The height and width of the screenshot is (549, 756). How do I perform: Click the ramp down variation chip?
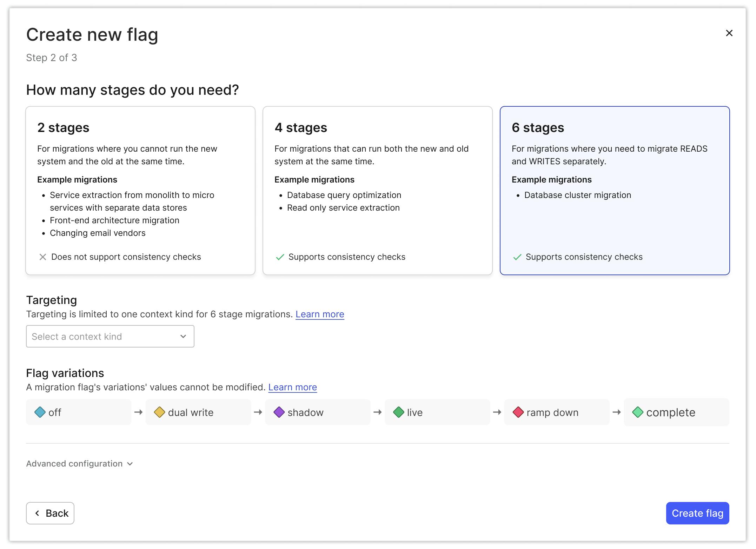(x=557, y=412)
